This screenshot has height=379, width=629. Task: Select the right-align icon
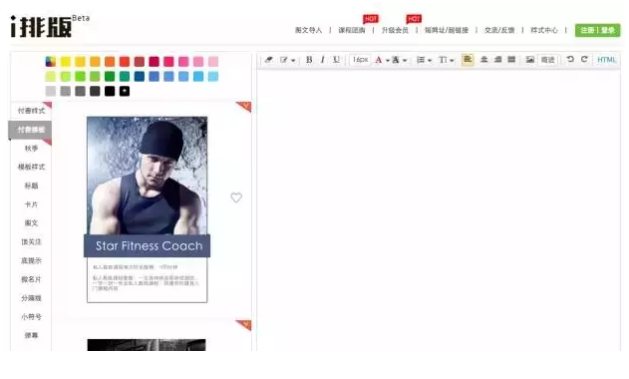coord(498,59)
